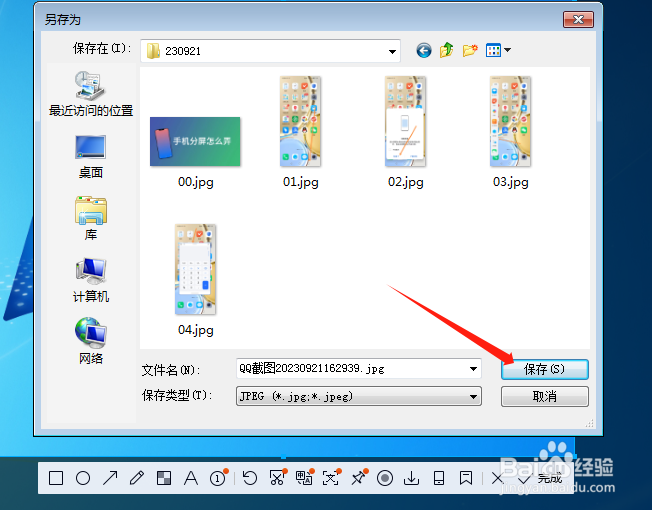Pin screenshot to the screen
The height and width of the screenshot is (510, 652).
click(x=359, y=478)
